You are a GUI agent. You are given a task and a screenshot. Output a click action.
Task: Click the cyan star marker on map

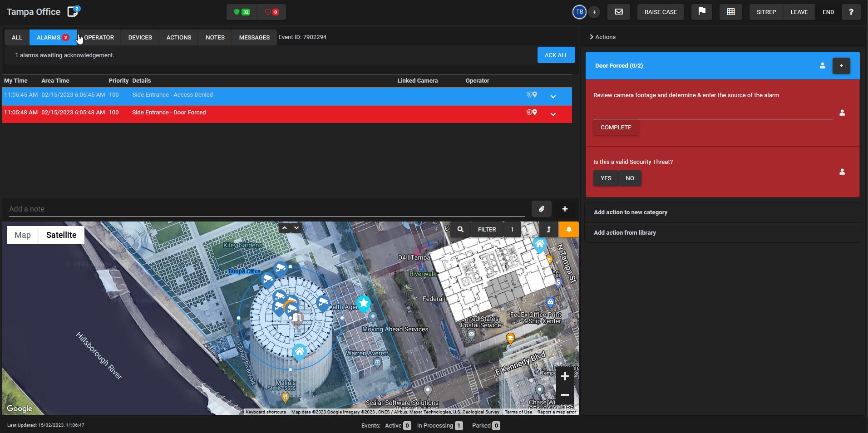364,303
